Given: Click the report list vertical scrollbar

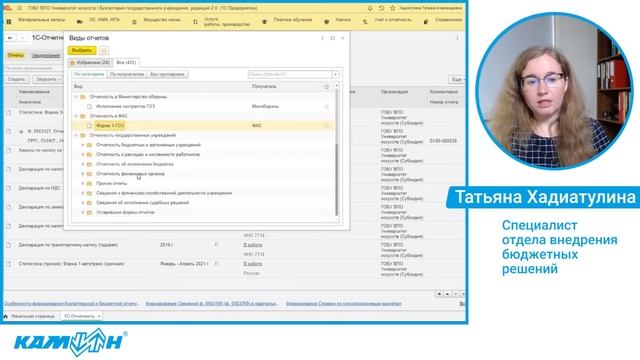Looking at the screenshot, I should click(x=336, y=180).
